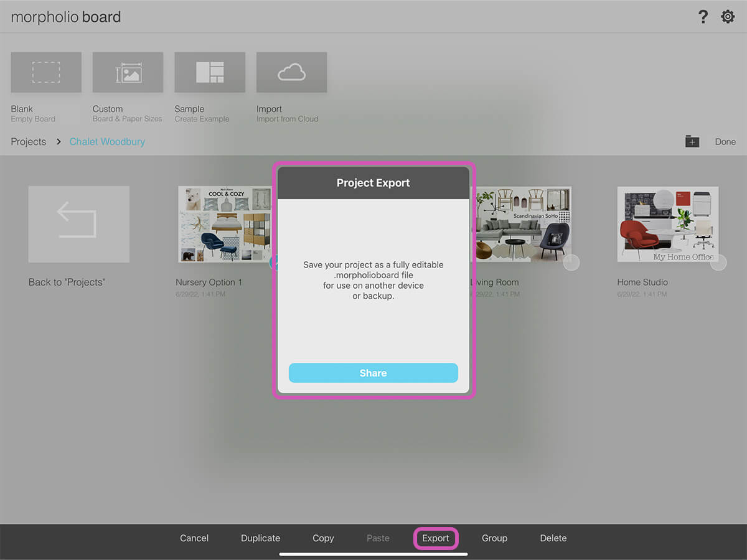
Task: Add new folder icon
Action: (692, 142)
